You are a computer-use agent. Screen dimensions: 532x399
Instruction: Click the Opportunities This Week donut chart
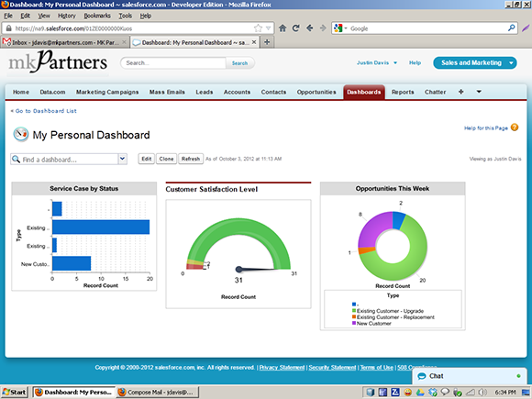pyautogui.click(x=393, y=246)
